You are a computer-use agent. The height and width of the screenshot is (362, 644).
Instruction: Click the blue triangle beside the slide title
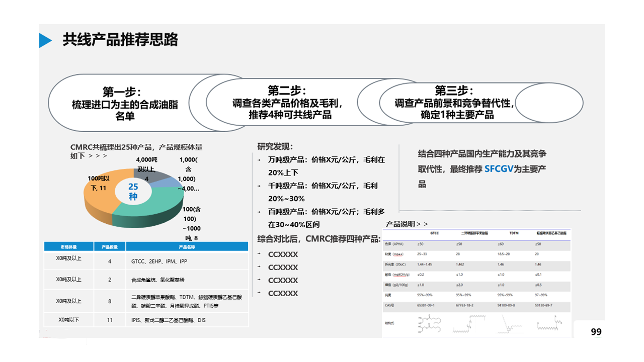click(x=45, y=40)
